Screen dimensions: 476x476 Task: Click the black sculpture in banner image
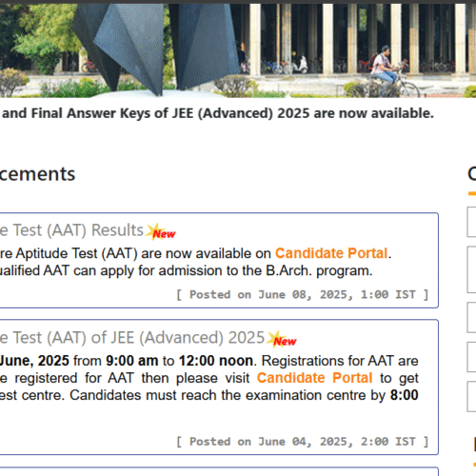(x=155, y=48)
